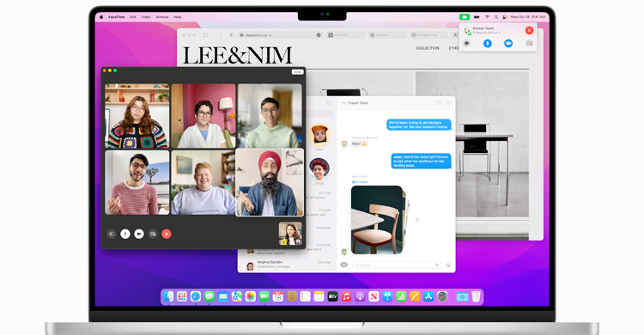Start FaceTime video from Messages header
Viewport: 644px width, 335px height.
(438, 103)
